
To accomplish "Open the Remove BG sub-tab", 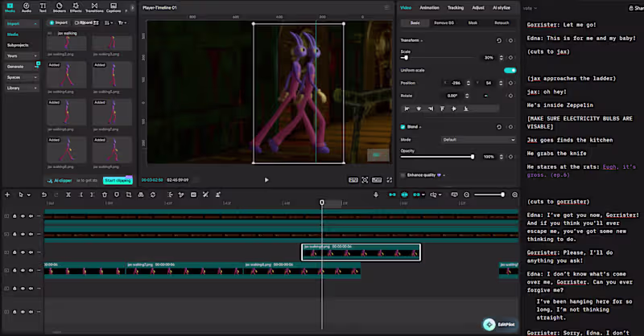I will click(444, 23).
